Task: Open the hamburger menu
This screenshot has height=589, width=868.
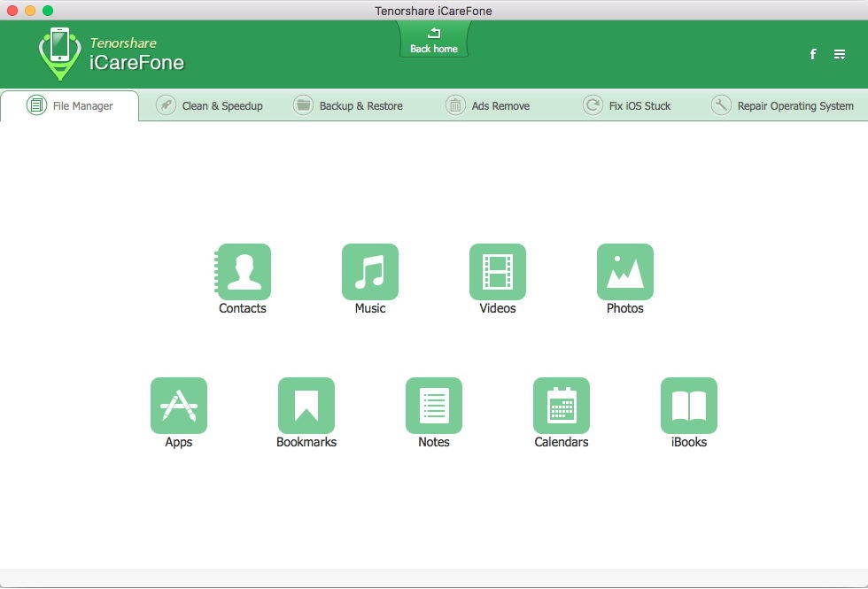Action: [x=839, y=54]
